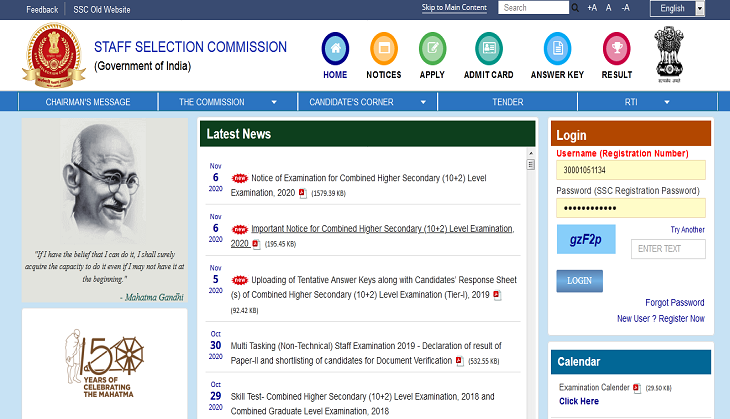Click the Forgot Password link
Image resolution: width=730 pixels, height=419 pixels.
pos(675,303)
